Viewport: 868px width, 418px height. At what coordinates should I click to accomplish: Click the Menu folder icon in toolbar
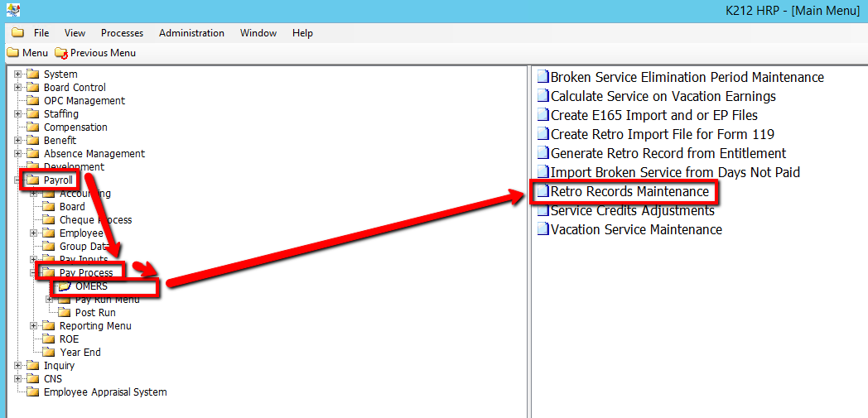(x=12, y=53)
